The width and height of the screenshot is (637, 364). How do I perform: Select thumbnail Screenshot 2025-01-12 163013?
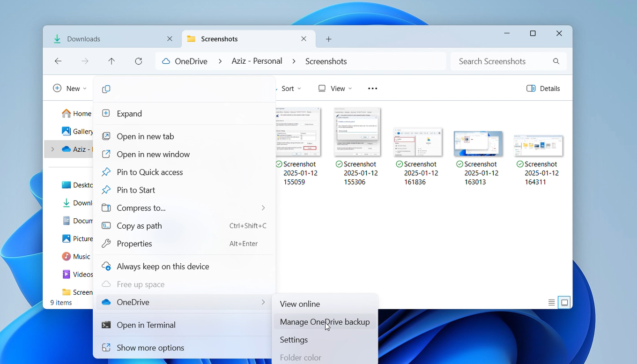point(478,144)
